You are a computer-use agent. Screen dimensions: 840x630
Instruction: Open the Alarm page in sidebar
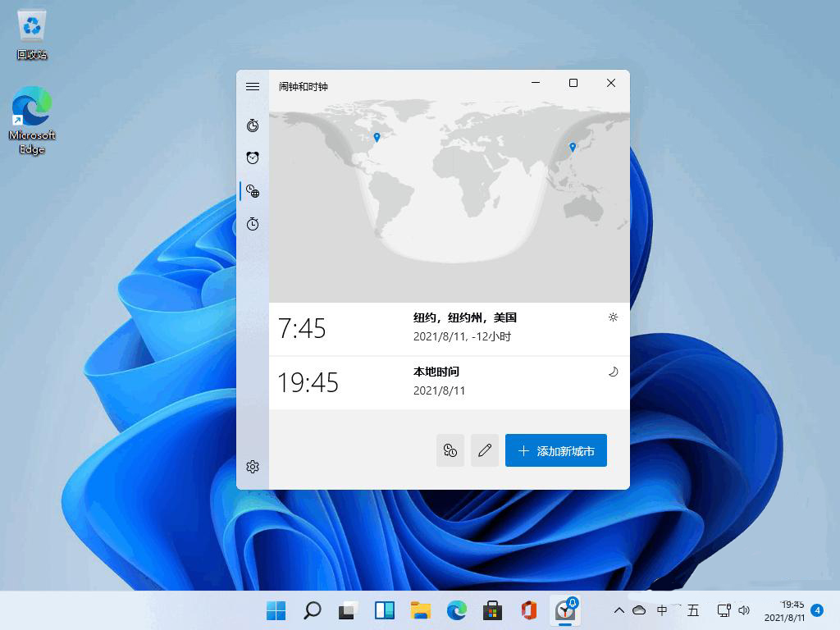[x=253, y=157]
